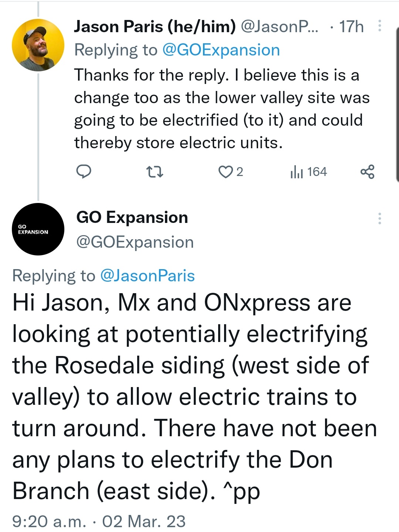Click the @GOExpansion mention in Jason's reply
This screenshot has width=399, height=532.
pyautogui.click(x=221, y=50)
